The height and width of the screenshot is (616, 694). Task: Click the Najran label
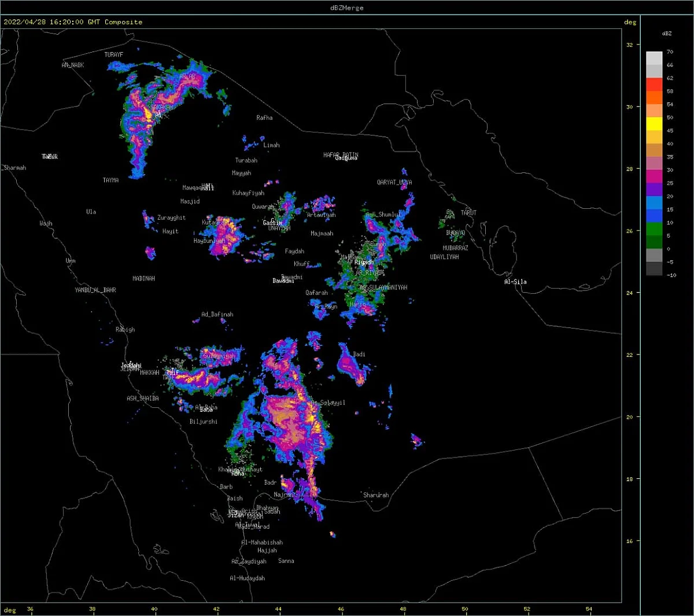pos(283,495)
